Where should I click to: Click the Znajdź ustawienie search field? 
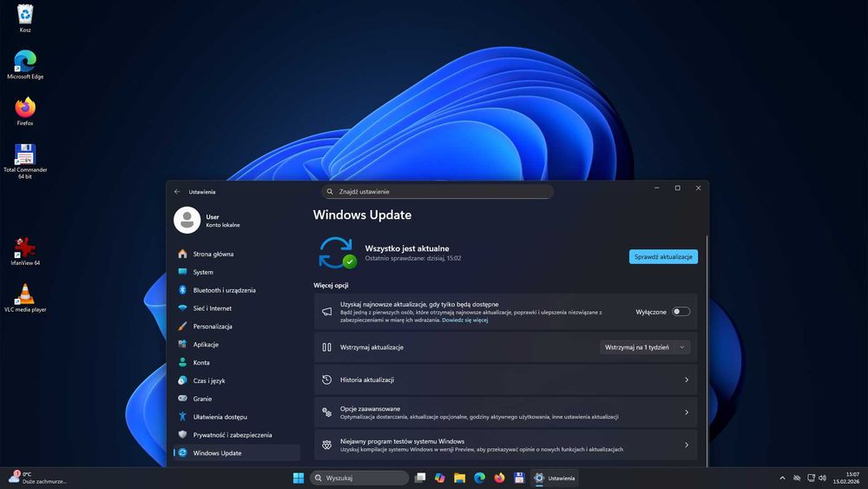click(x=437, y=192)
